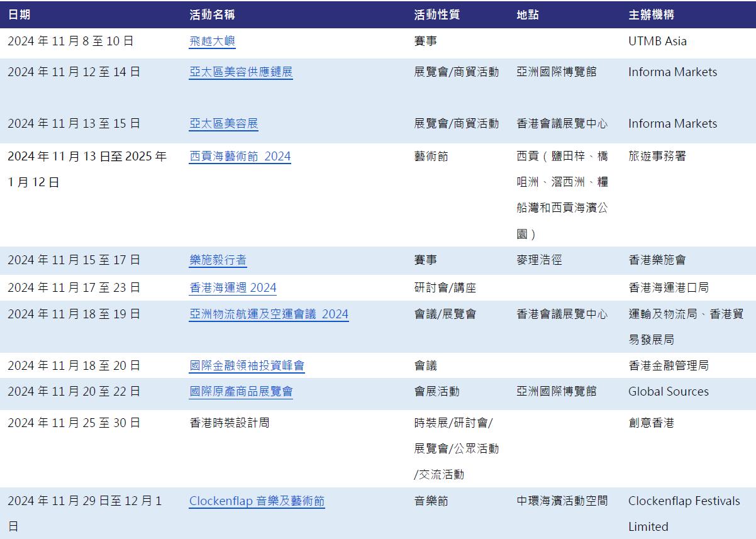Image resolution: width=756 pixels, height=539 pixels.
Task: Open the 西貢海藝術節 2024 link
Action: coord(240,155)
